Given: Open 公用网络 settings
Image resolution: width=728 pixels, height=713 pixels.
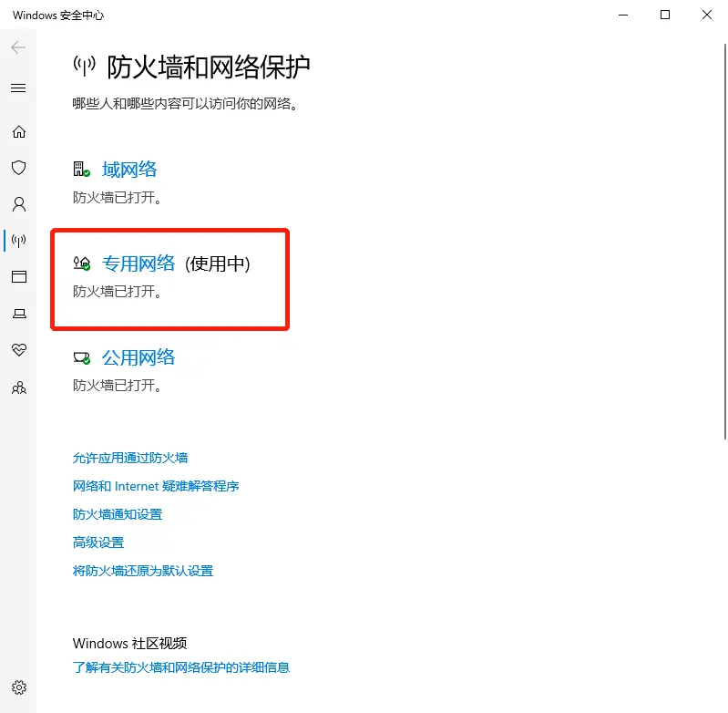Looking at the screenshot, I should [x=138, y=357].
